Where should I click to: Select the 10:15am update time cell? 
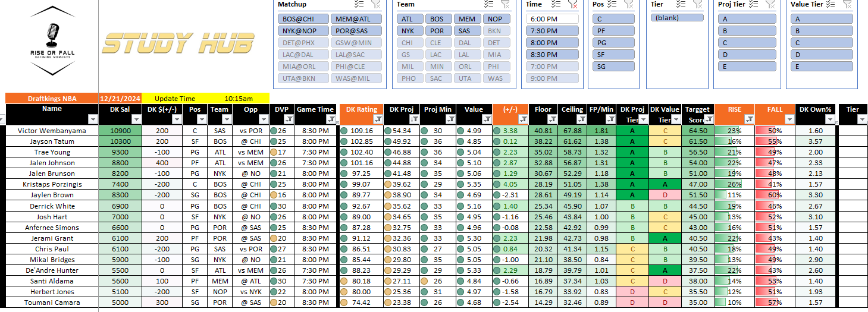point(239,98)
